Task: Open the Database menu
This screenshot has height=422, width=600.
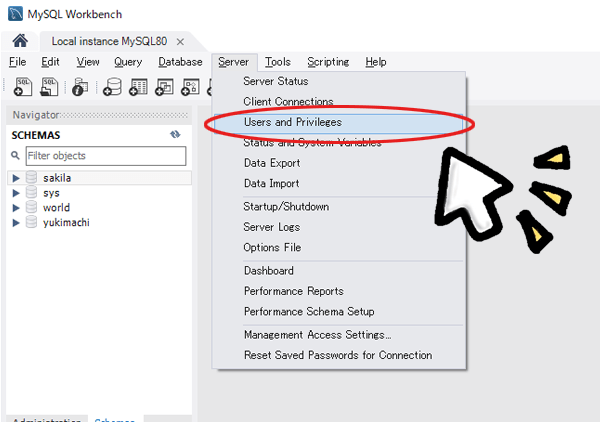Action: pos(180,62)
